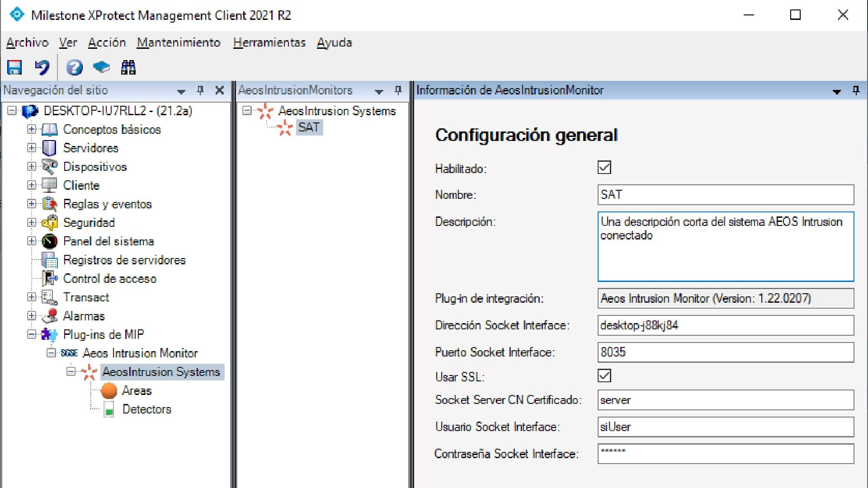The image size is (868, 488).
Task: Collapse the DESKTOP-IU7RLL2 root node
Action: pyautogui.click(x=12, y=111)
